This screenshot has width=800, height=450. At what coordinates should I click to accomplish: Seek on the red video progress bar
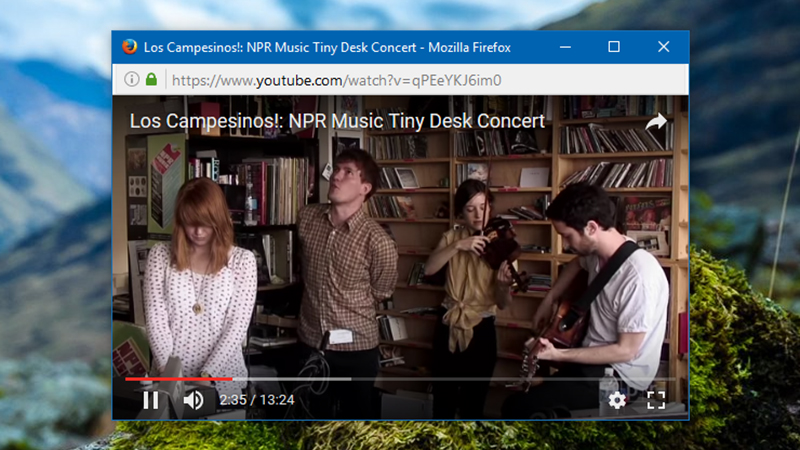tap(401, 379)
